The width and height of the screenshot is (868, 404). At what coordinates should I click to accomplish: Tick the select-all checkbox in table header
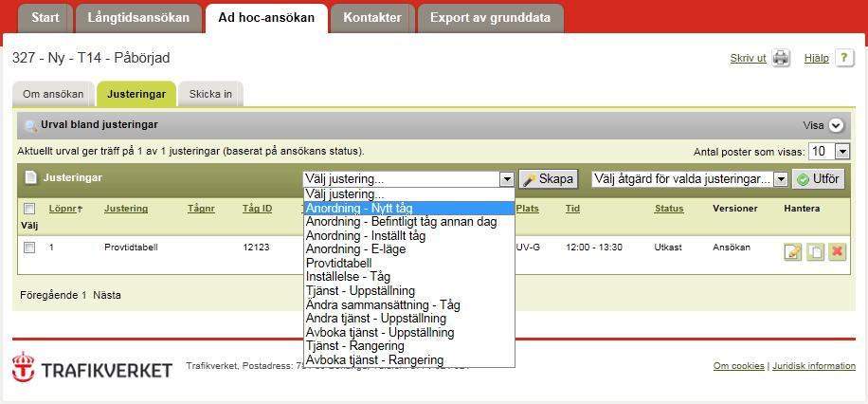[29, 209]
